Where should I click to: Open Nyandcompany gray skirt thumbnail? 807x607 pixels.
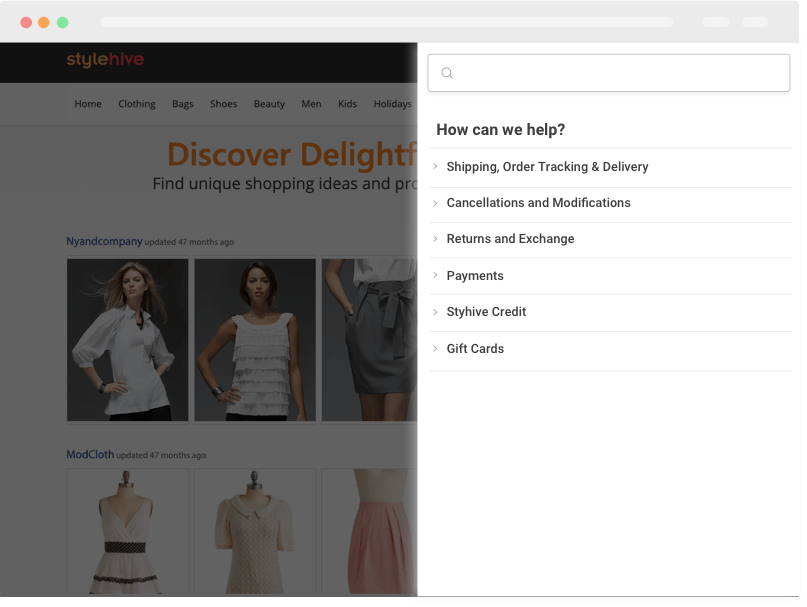(x=370, y=340)
